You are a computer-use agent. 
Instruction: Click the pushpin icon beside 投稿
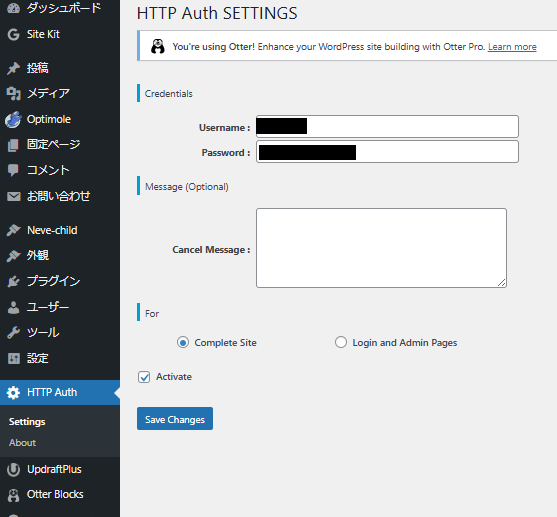[13, 68]
